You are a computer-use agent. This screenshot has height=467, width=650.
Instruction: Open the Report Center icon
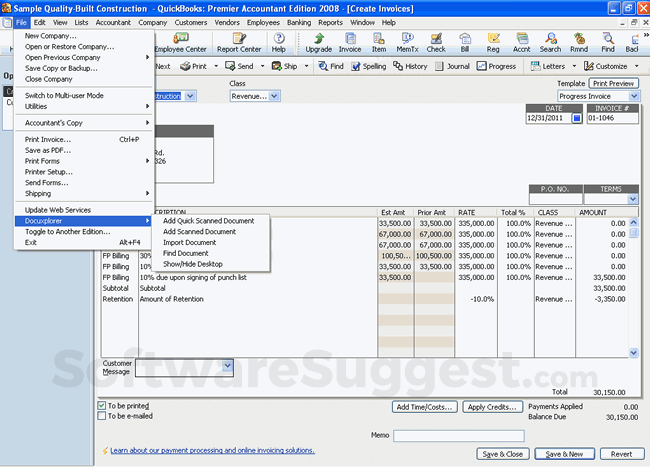click(238, 43)
